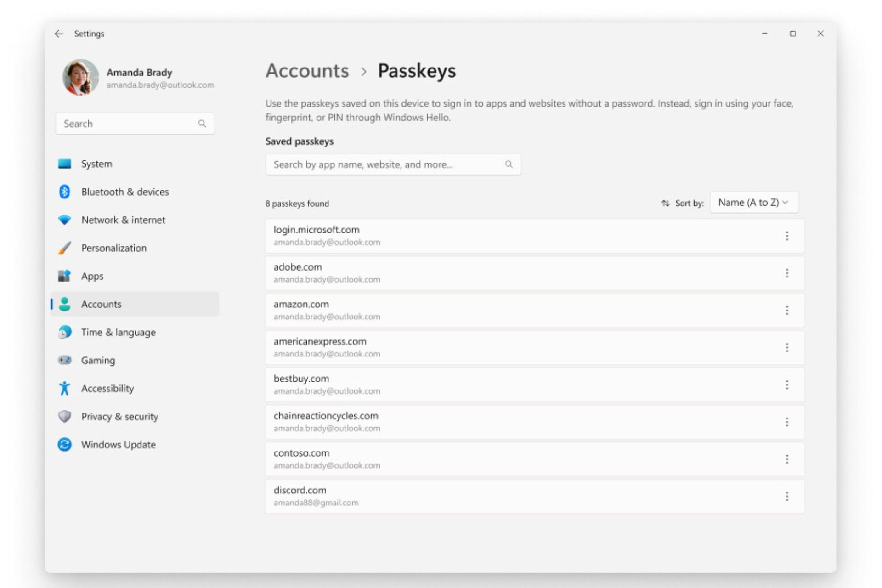Viewport: 882px width, 588px height.
Task: Select the chainreactioncycles.com passkey entry
Action: click(x=535, y=422)
